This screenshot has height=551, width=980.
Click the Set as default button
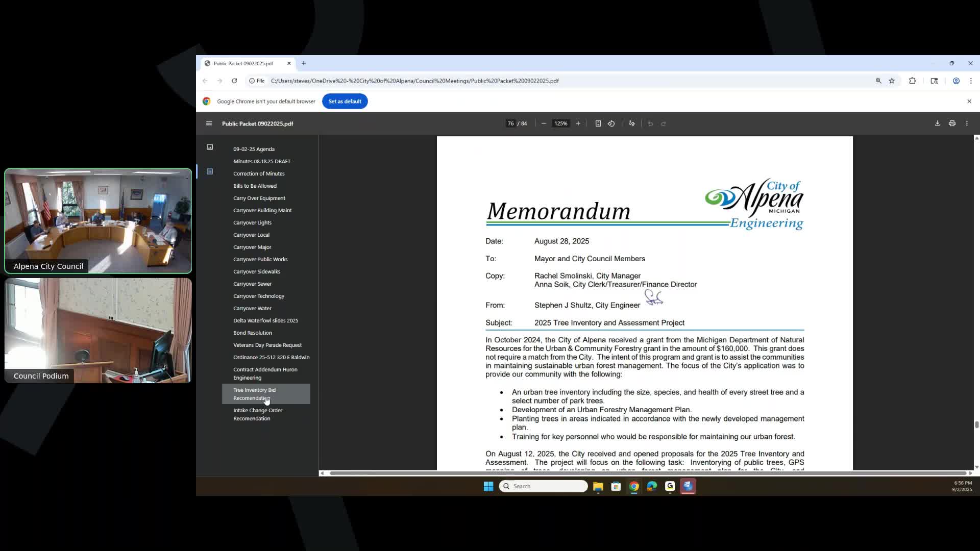coord(345,101)
